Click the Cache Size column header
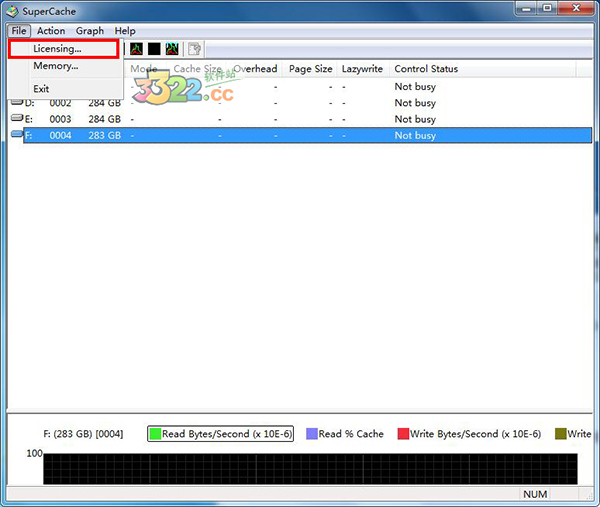Image resolution: width=600 pixels, height=507 pixels. (197, 69)
